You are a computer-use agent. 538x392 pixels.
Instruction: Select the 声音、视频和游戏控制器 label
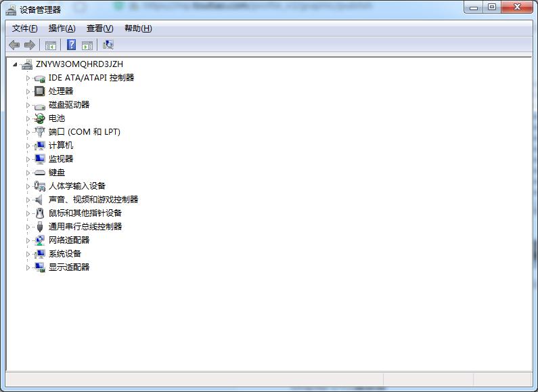pyautogui.click(x=93, y=199)
